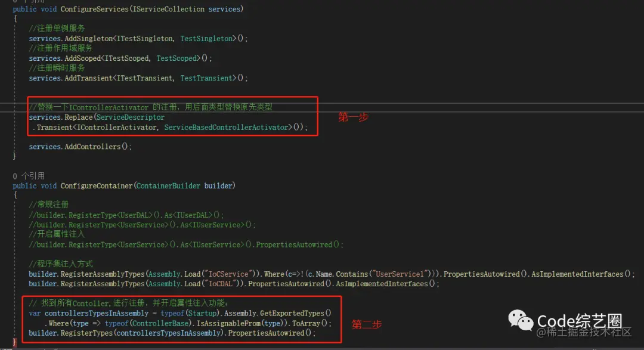This screenshot has width=644, height=350.
Task: Select the IServiceCollection parameter type
Action: (x=169, y=9)
